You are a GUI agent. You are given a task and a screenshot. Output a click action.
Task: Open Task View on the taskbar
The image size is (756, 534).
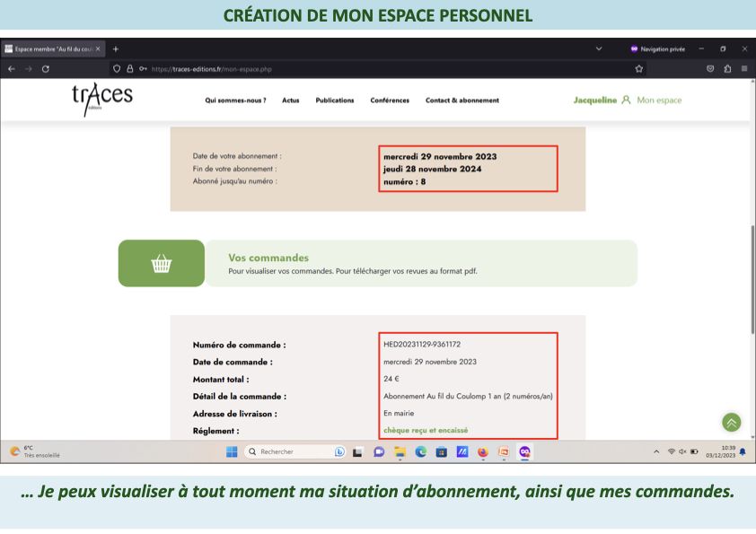coord(357,452)
